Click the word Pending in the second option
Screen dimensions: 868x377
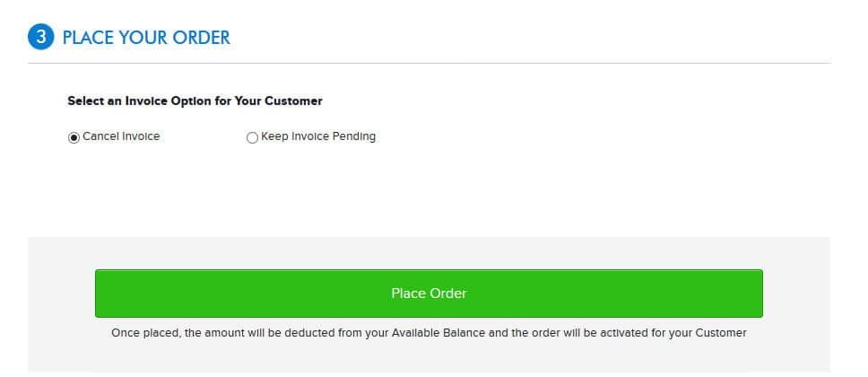(x=357, y=136)
